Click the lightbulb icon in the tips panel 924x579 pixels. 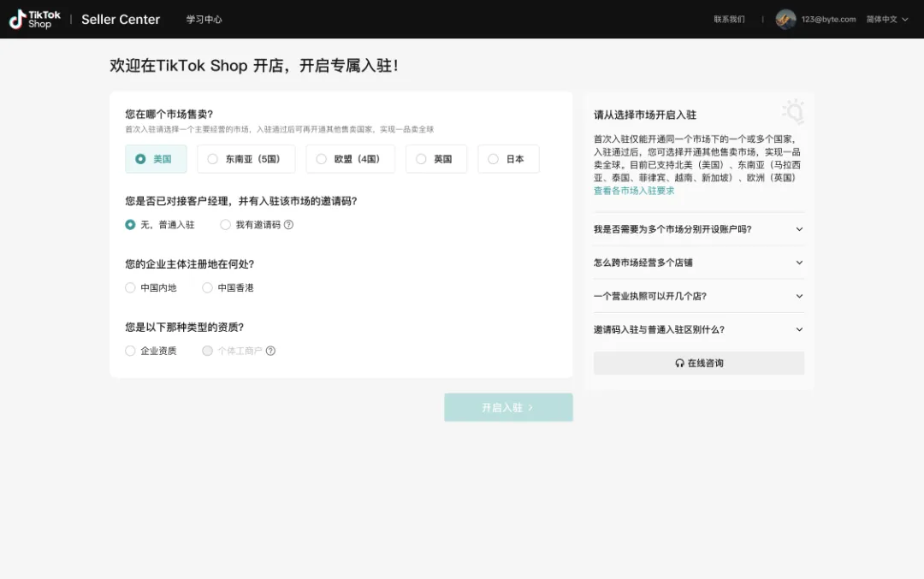793,111
